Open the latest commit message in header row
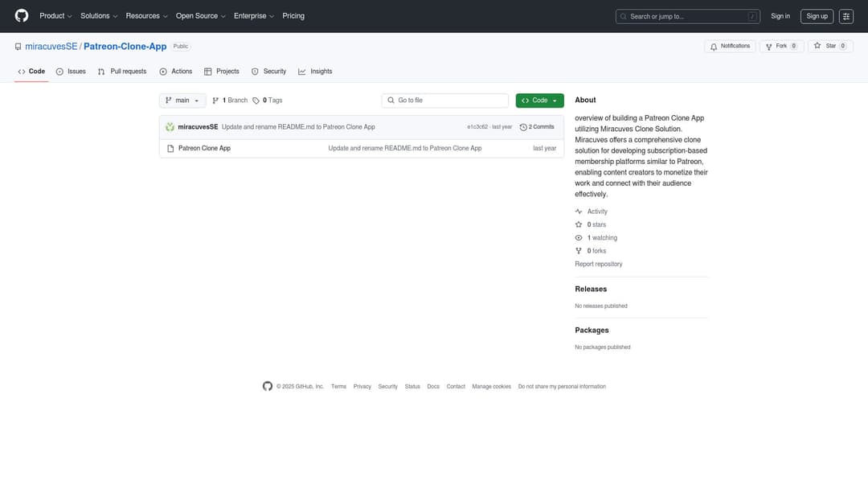 point(298,127)
